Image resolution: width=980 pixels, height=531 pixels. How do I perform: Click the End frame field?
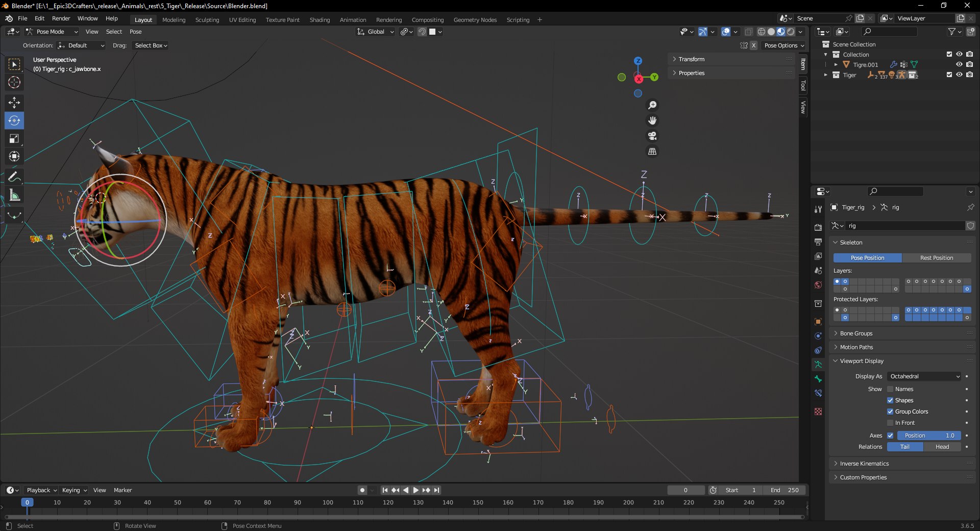(785, 490)
